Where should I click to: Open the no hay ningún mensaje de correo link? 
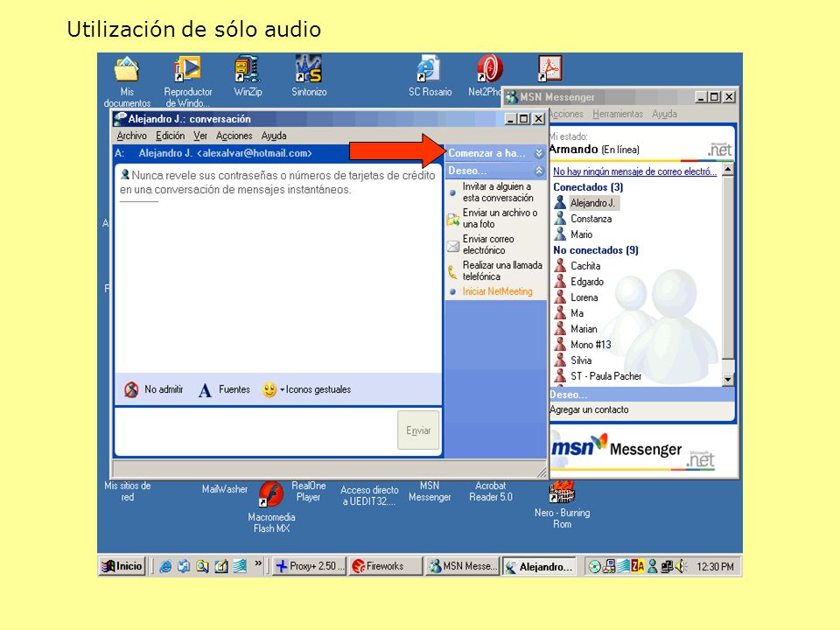634,171
